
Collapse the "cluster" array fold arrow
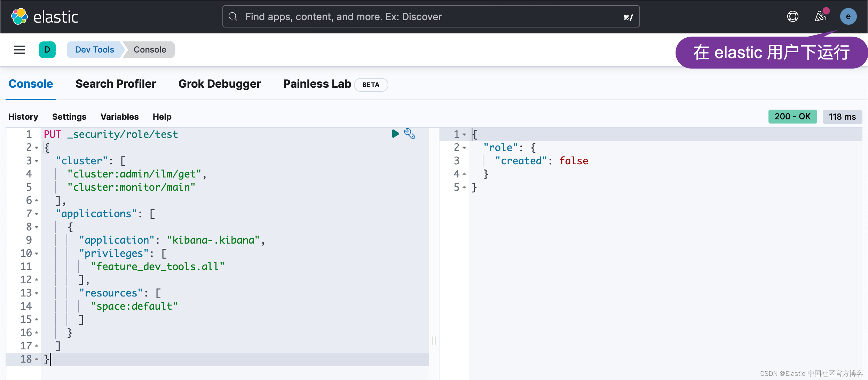pyautogui.click(x=37, y=161)
